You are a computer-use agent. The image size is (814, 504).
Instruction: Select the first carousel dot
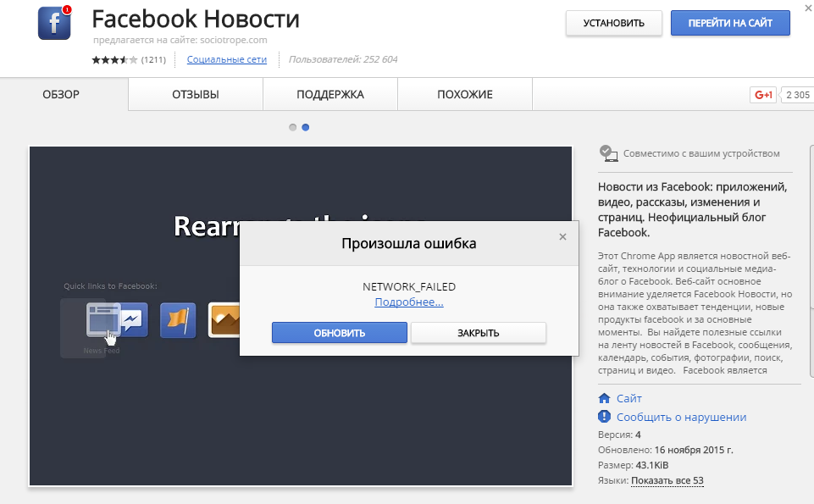point(293,127)
